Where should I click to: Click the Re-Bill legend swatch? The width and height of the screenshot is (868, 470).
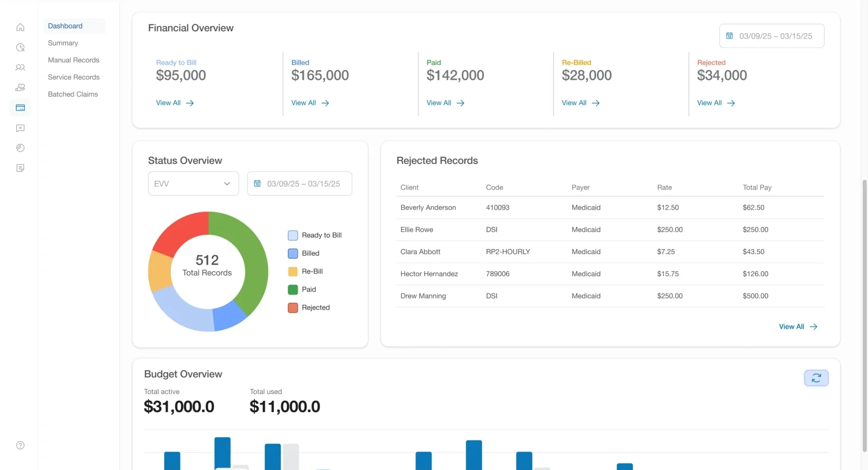point(293,271)
